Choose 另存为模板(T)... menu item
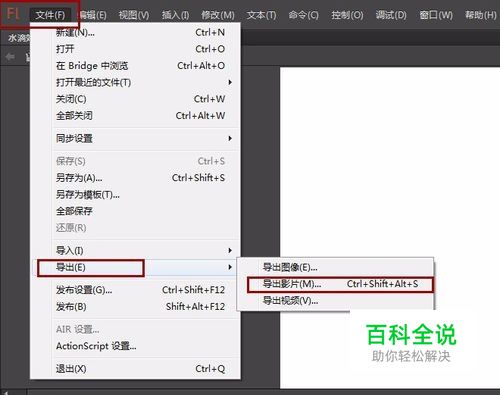This screenshot has height=395, width=500. pyautogui.click(x=135, y=194)
